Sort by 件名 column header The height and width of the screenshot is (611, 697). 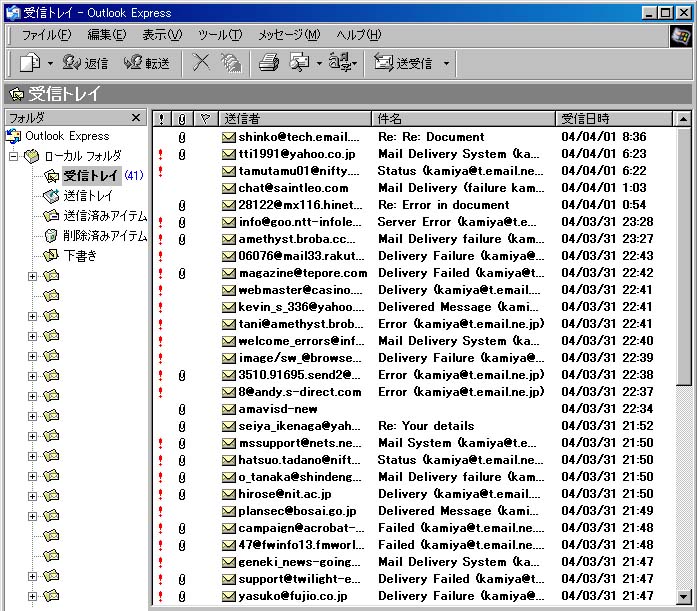463,119
